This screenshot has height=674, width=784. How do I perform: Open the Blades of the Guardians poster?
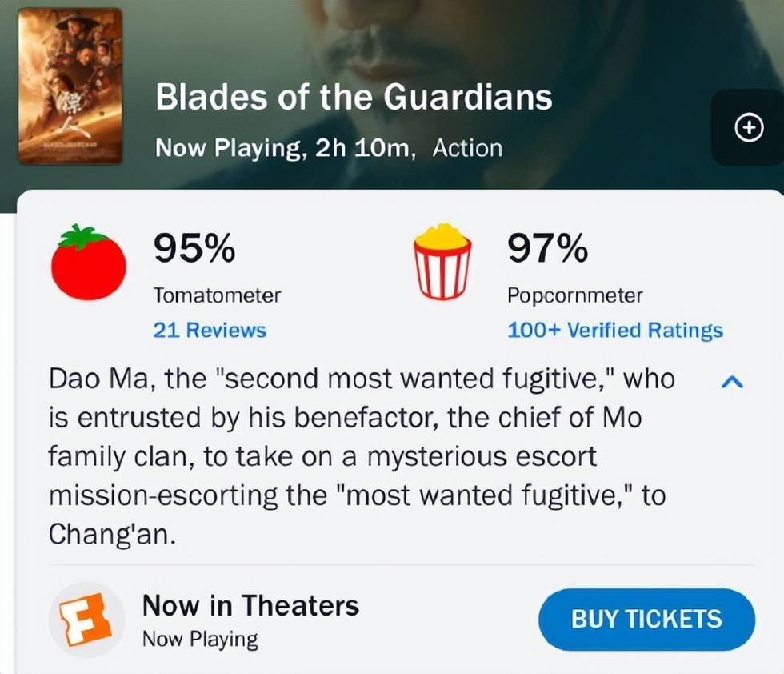[70, 86]
